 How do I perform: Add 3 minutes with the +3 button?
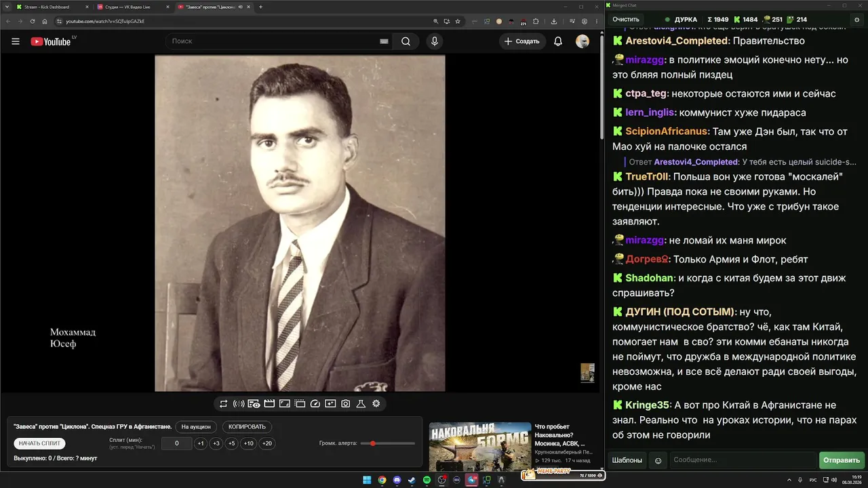[x=216, y=443]
